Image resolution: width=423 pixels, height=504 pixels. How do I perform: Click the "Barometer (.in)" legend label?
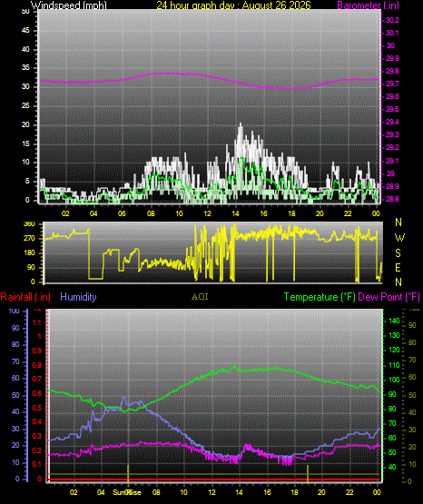point(368,5)
